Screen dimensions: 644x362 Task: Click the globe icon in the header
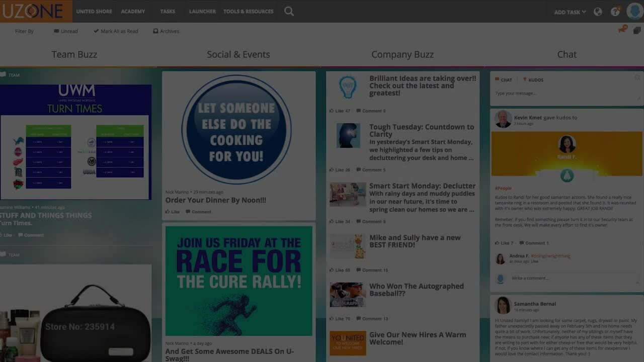coord(598,12)
